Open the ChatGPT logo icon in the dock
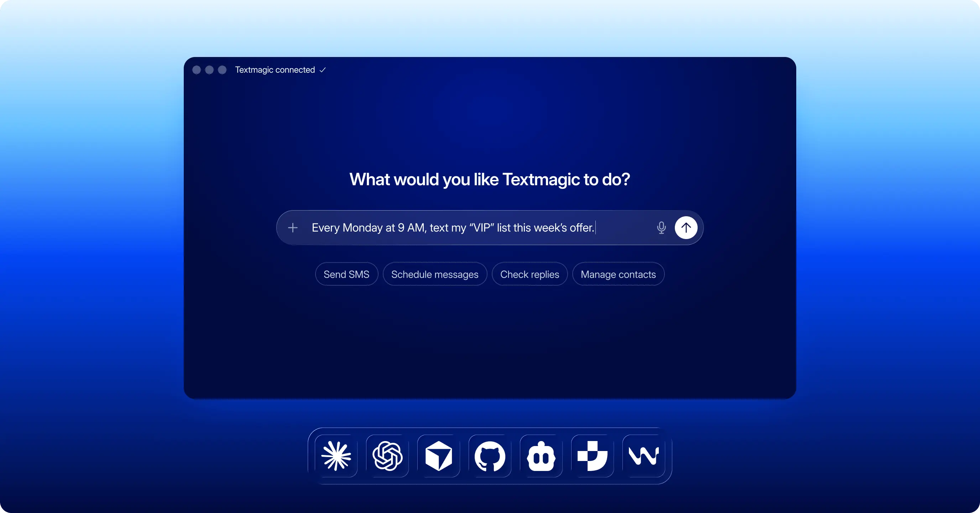 pyautogui.click(x=388, y=456)
